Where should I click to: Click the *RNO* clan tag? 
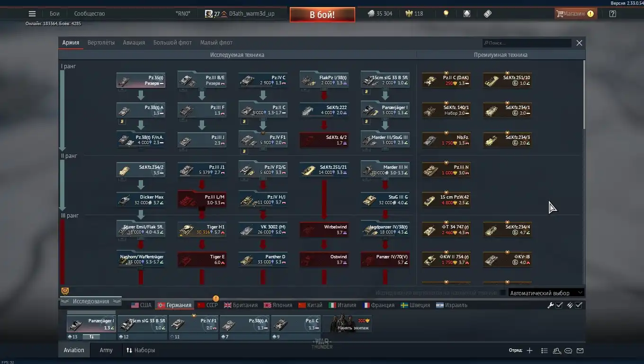pyautogui.click(x=183, y=14)
